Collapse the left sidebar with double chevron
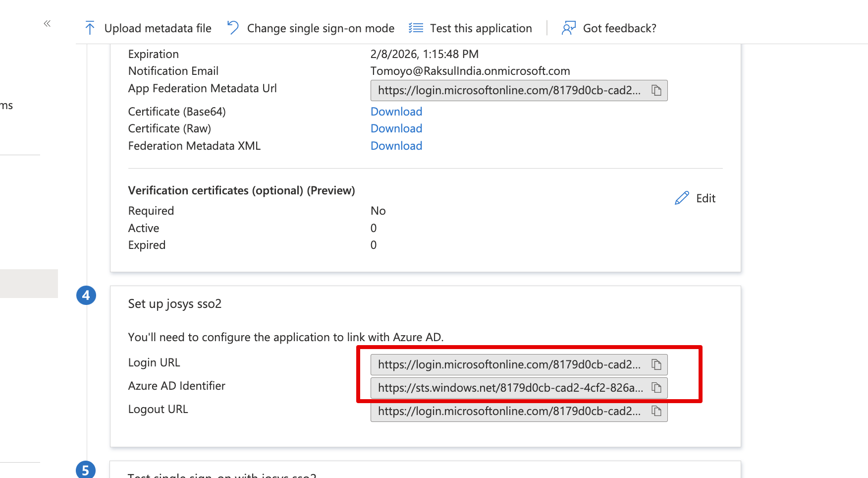The height and width of the screenshot is (478, 868). (x=47, y=23)
